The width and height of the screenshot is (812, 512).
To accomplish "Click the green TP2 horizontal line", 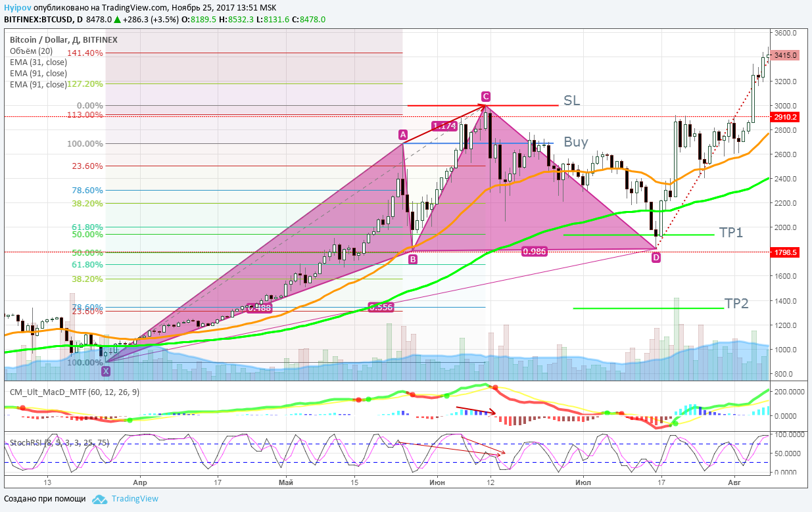I will coord(648,308).
